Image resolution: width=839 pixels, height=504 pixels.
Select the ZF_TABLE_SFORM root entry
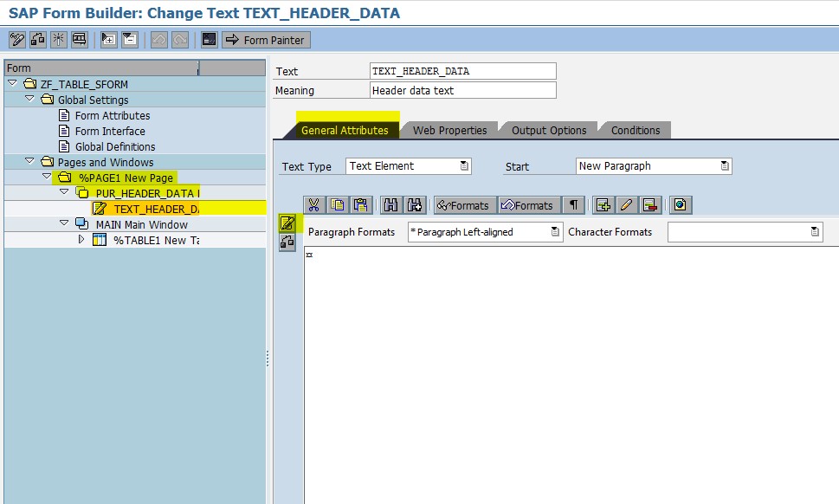(x=84, y=85)
